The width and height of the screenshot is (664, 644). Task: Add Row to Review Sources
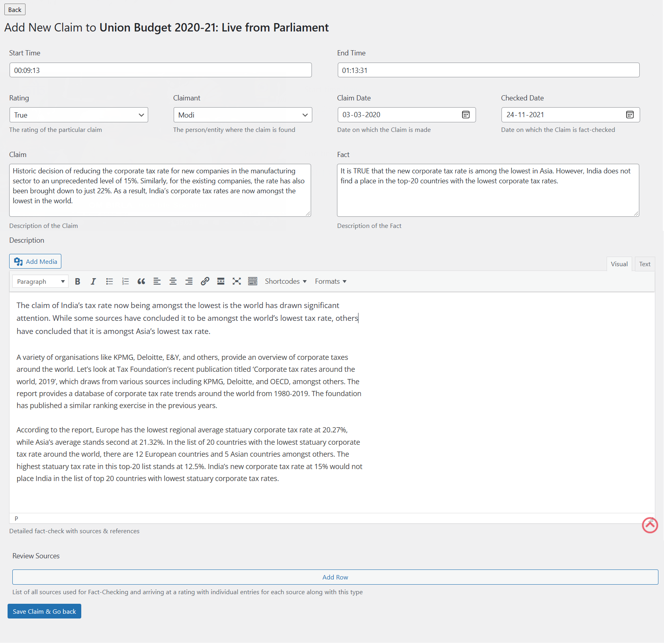(335, 577)
